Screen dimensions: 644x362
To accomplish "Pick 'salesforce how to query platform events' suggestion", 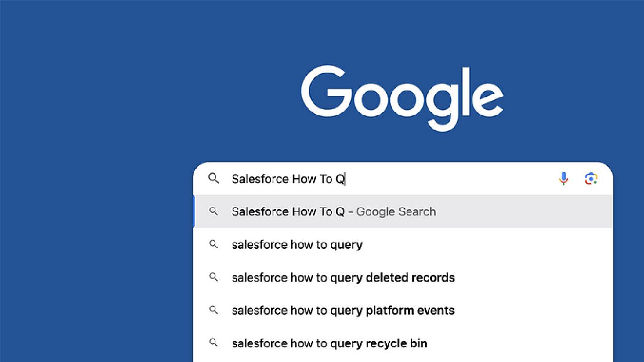I will (343, 311).
